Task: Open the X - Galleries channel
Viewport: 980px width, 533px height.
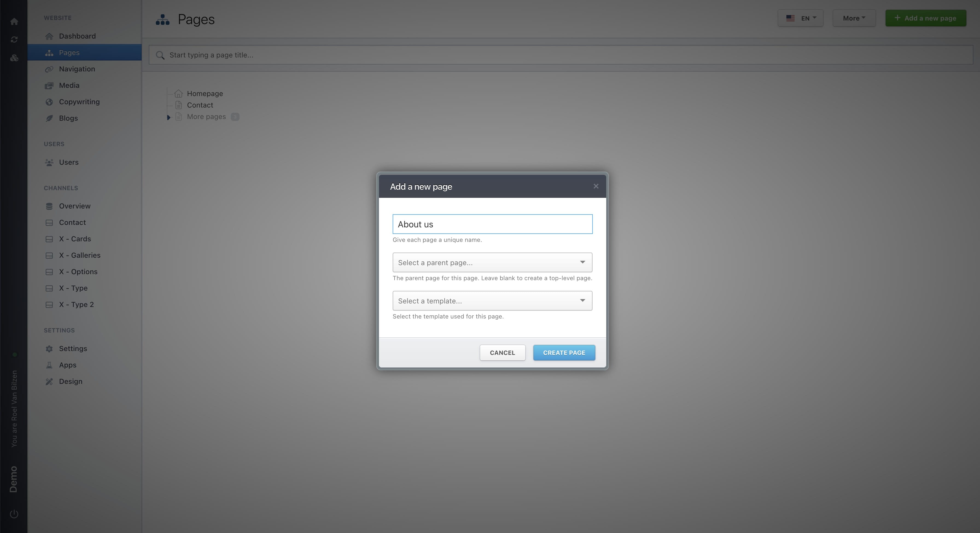Action: tap(80, 255)
